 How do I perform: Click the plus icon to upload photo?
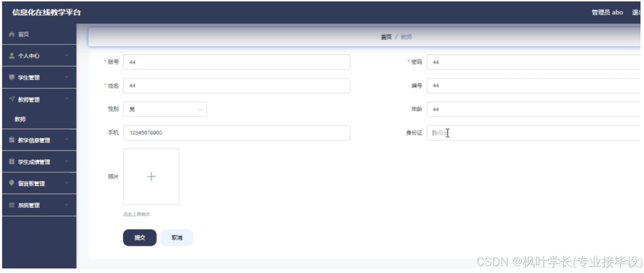(x=151, y=177)
